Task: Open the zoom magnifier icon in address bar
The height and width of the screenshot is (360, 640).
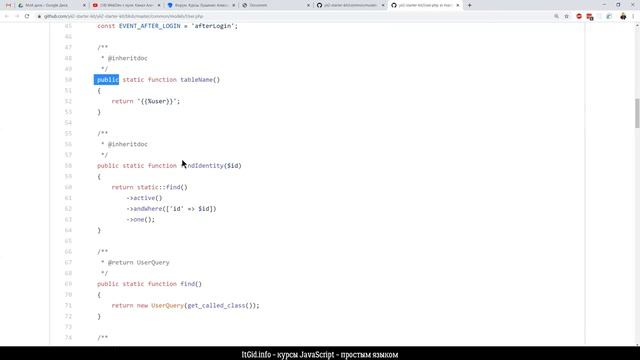Action: [x=556, y=16]
